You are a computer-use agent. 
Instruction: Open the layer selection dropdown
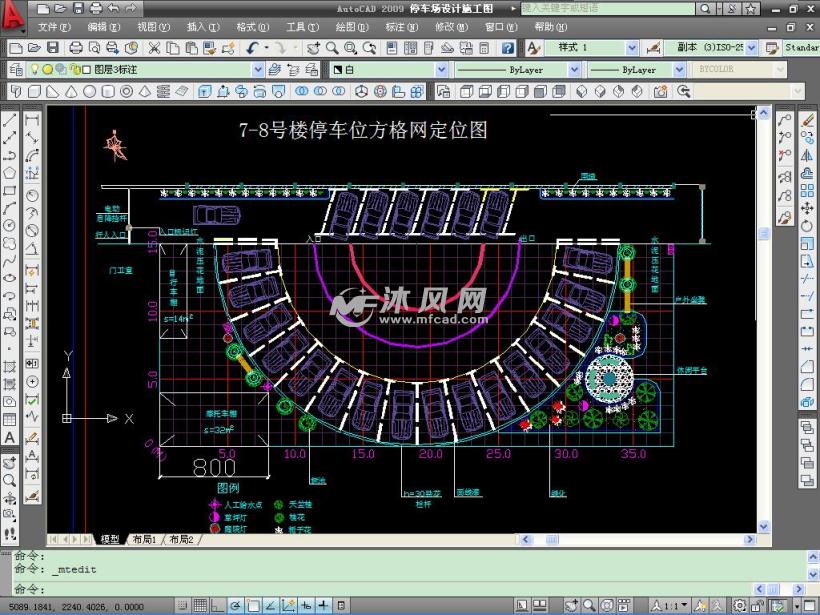tap(259, 69)
